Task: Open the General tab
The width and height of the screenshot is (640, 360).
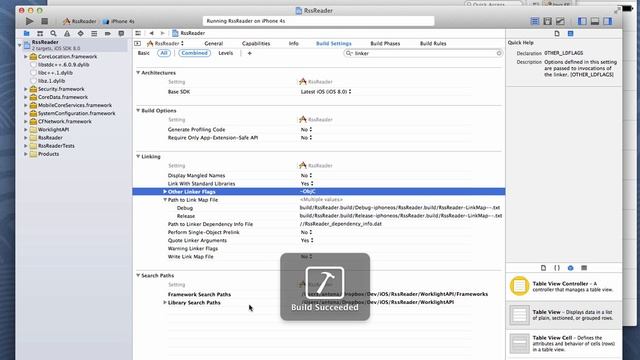Action: coord(213,43)
